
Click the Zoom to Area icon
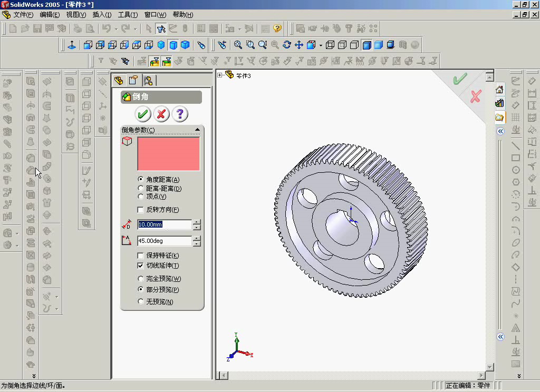250,45
